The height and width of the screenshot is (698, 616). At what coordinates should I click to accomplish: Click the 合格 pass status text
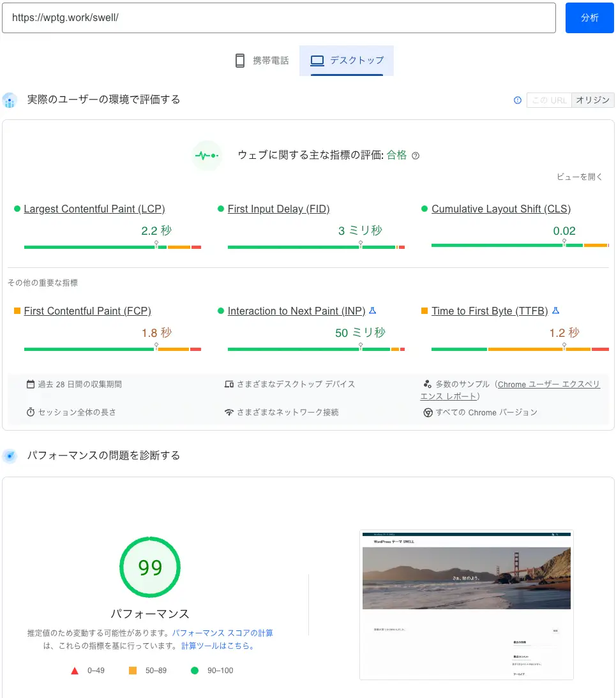pos(396,155)
